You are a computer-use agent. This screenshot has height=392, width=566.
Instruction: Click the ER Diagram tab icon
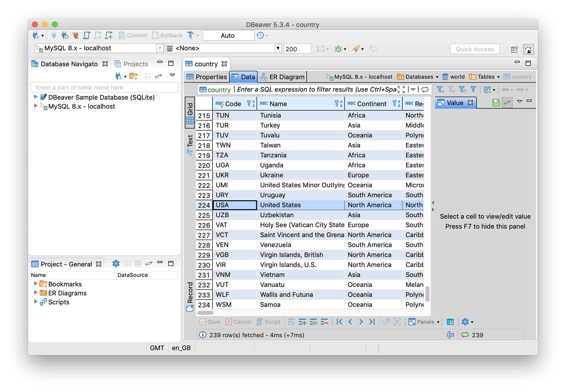[264, 76]
